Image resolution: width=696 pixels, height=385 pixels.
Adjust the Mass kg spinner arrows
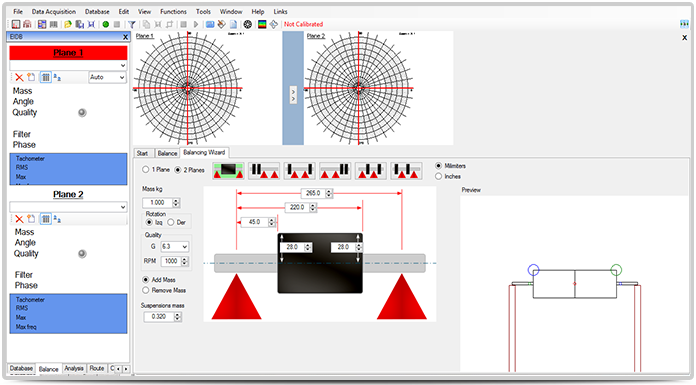[176, 202]
